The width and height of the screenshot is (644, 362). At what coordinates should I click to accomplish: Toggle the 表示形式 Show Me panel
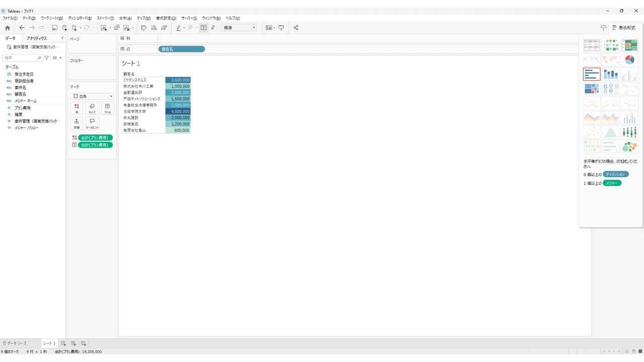tap(624, 28)
